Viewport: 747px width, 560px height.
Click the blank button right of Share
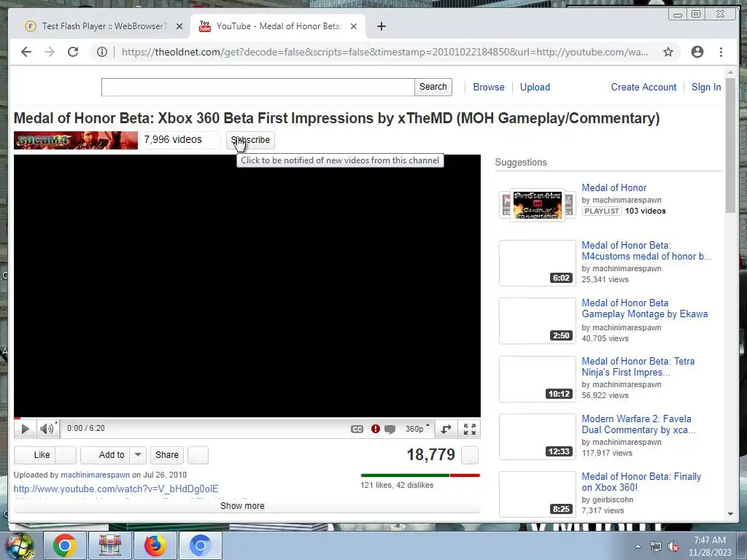(x=198, y=455)
